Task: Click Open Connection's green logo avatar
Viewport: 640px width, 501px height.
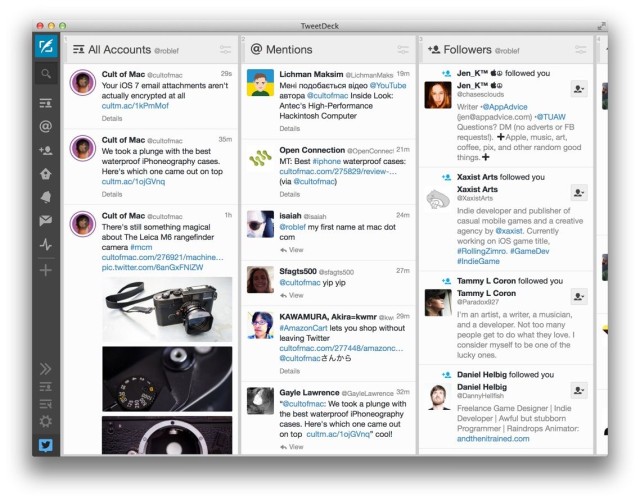Action: tap(260, 158)
